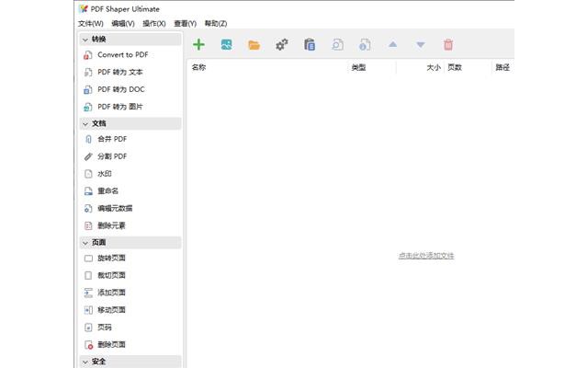Select the 转换 section header label
Screen dimensions: 588x368
(99, 39)
